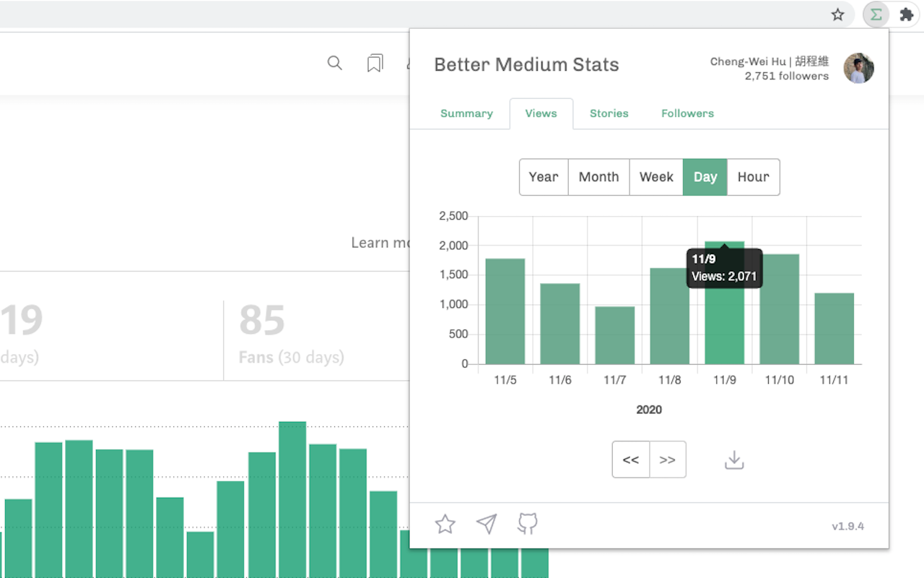Click the 11/9 x-axis label
The width and height of the screenshot is (924, 578).
coord(724,380)
